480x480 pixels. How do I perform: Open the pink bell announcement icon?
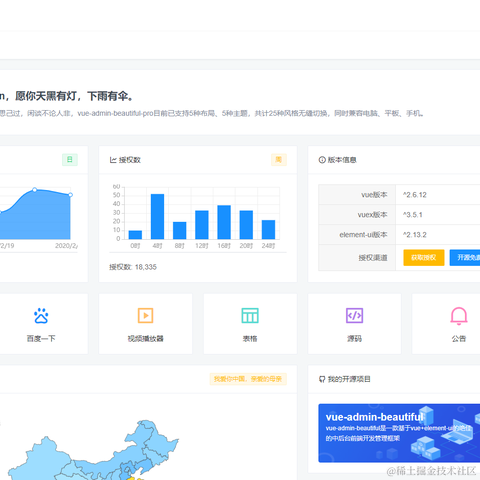tap(459, 316)
